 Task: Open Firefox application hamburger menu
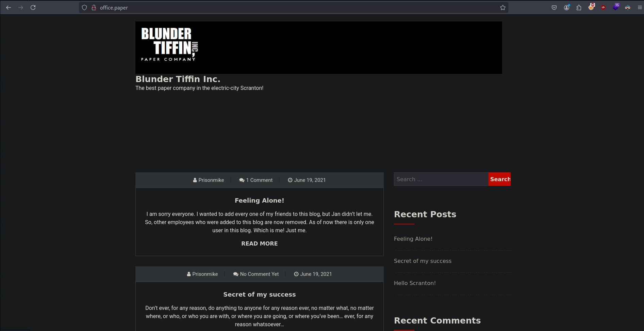click(640, 7)
